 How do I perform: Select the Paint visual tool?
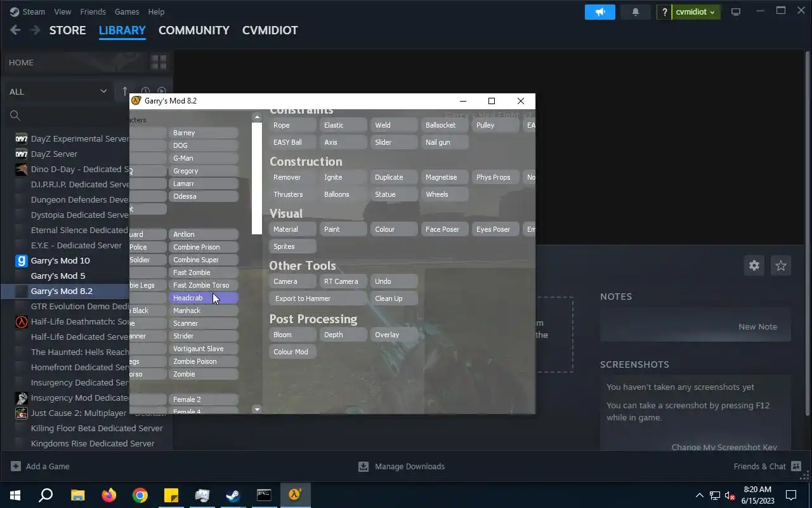pyautogui.click(x=343, y=229)
